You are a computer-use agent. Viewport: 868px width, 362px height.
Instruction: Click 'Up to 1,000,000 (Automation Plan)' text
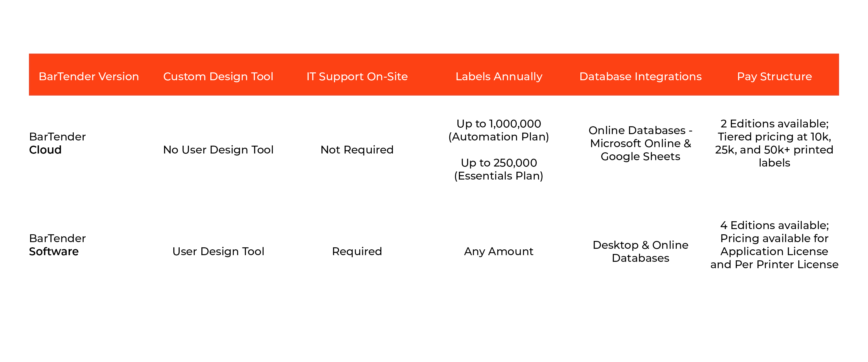[499, 130]
